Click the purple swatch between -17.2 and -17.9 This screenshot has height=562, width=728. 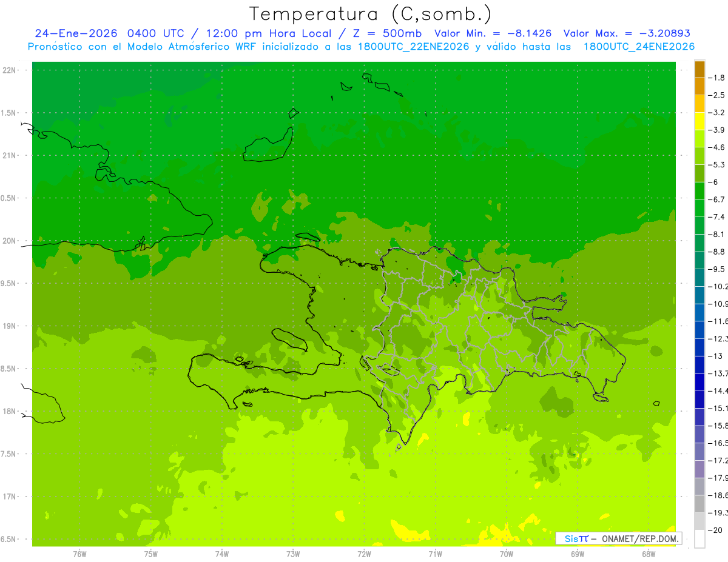699,469
